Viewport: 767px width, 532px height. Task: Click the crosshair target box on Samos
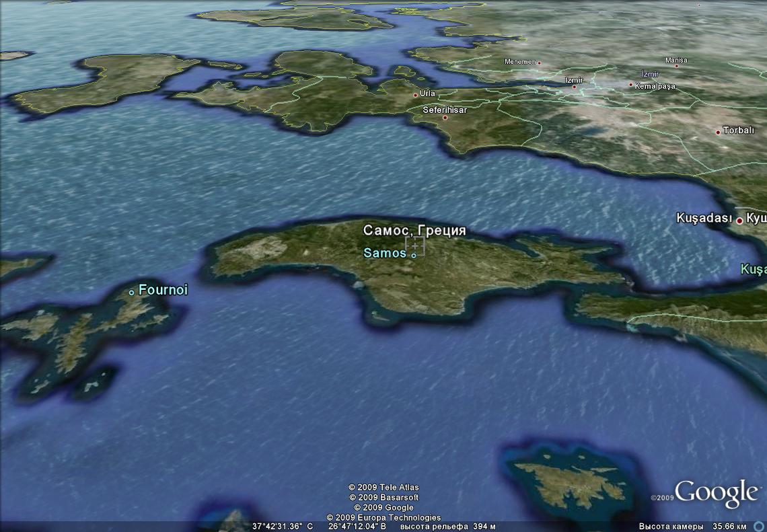click(x=414, y=245)
